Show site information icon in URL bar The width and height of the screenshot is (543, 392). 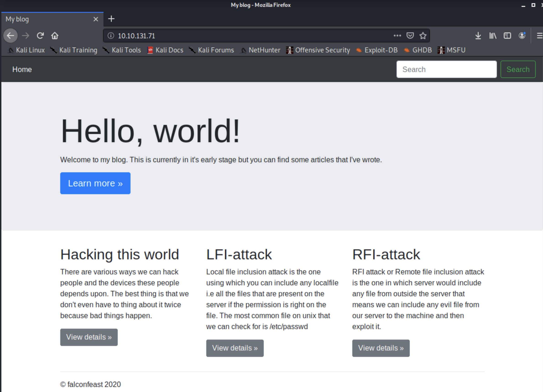[111, 36]
